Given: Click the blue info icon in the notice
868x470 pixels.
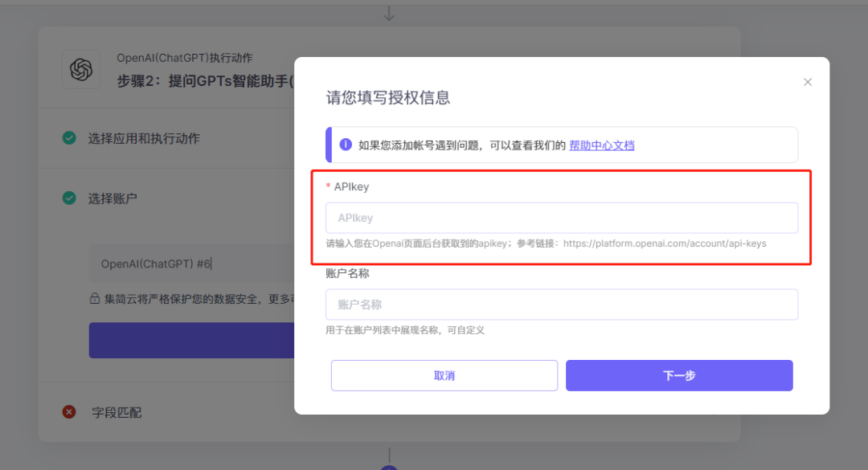Looking at the screenshot, I should click(x=346, y=145).
